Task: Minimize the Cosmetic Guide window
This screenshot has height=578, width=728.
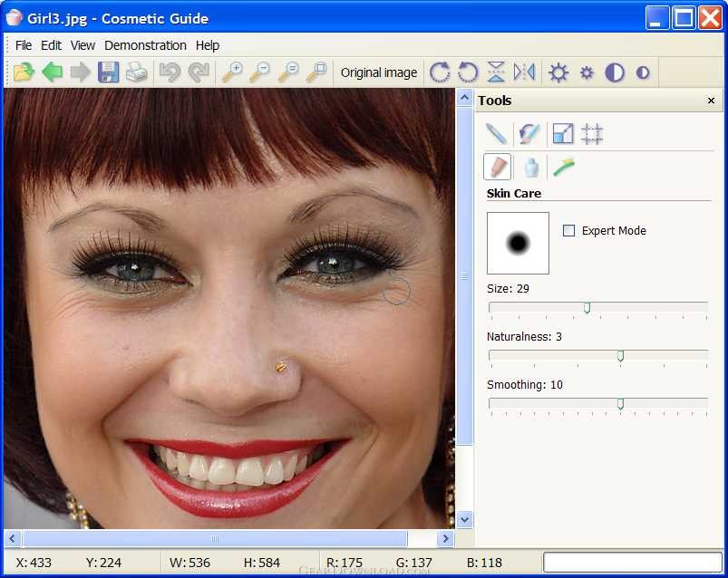Action: click(x=656, y=18)
